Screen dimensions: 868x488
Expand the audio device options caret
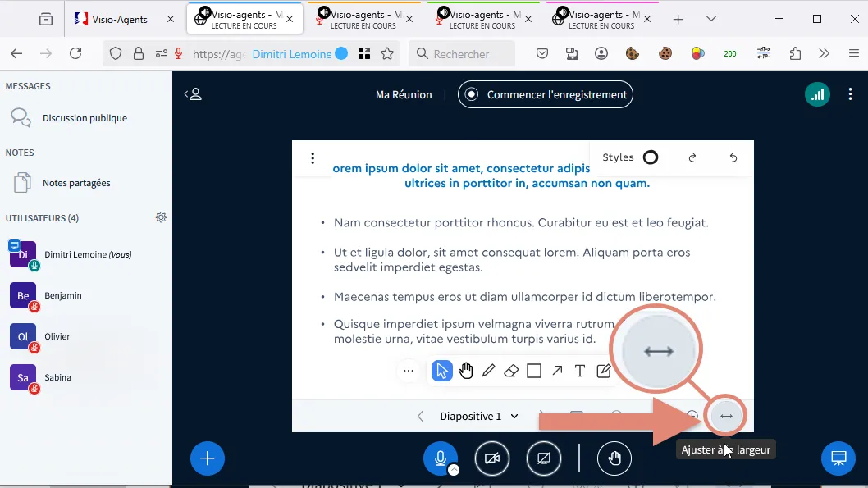coord(454,470)
